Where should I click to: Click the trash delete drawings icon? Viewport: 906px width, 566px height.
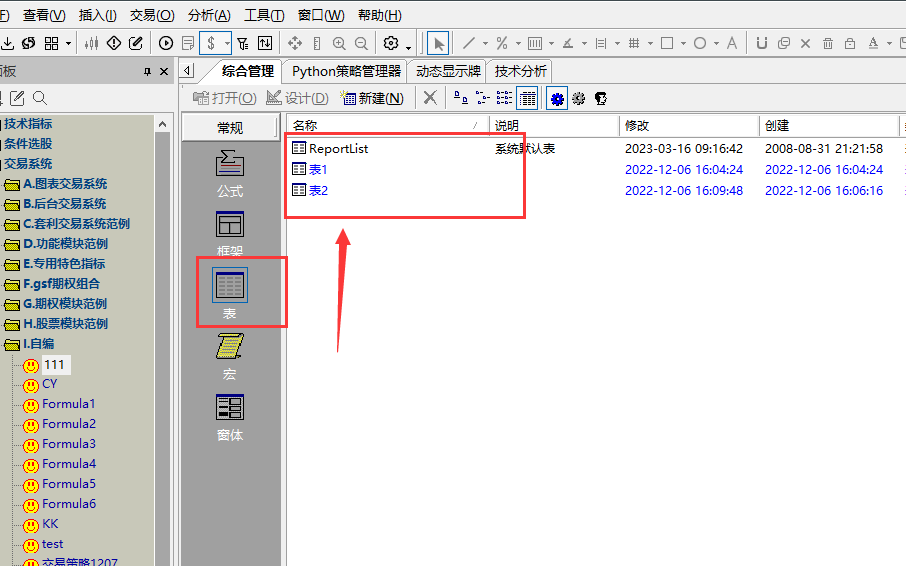tap(828, 43)
